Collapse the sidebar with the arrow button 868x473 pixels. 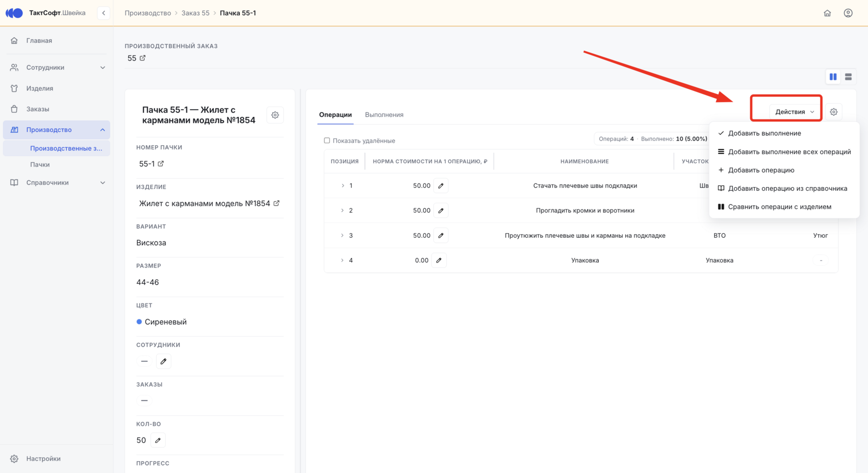point(103,13)
